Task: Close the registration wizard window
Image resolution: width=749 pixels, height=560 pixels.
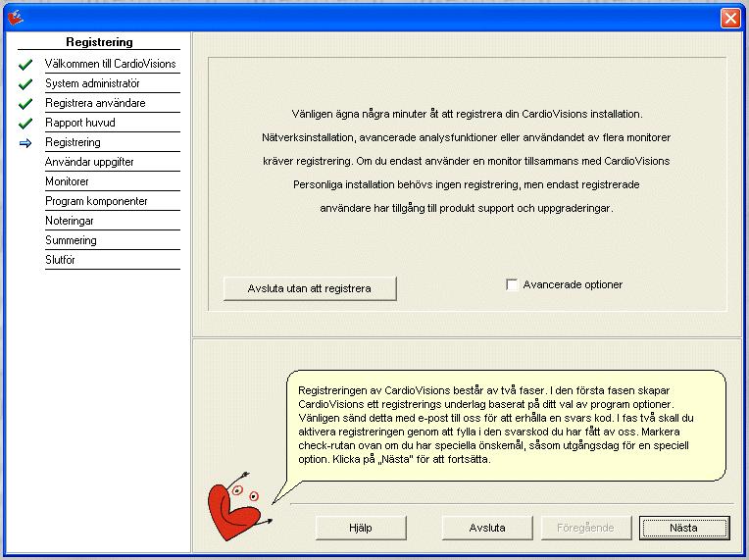Action: click(730, 19)
